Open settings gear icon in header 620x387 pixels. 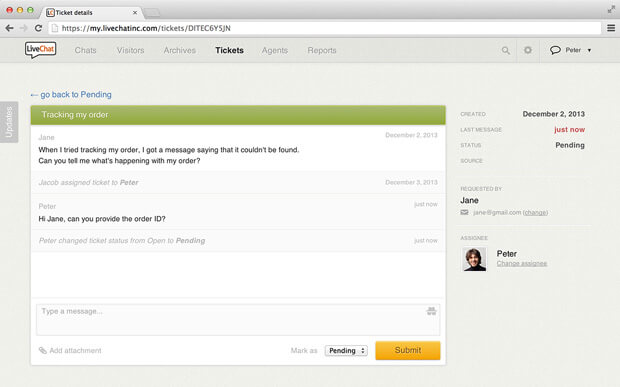click(x=528, y=50)
